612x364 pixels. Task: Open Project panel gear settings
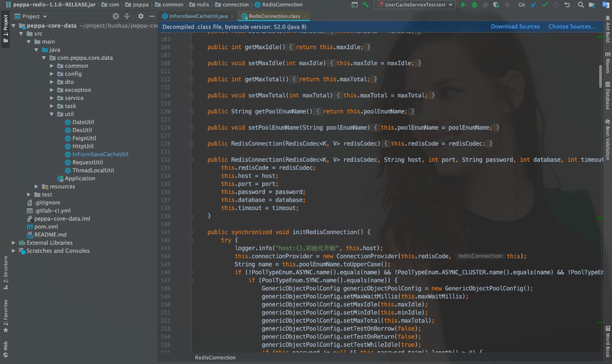click(140, 16)
